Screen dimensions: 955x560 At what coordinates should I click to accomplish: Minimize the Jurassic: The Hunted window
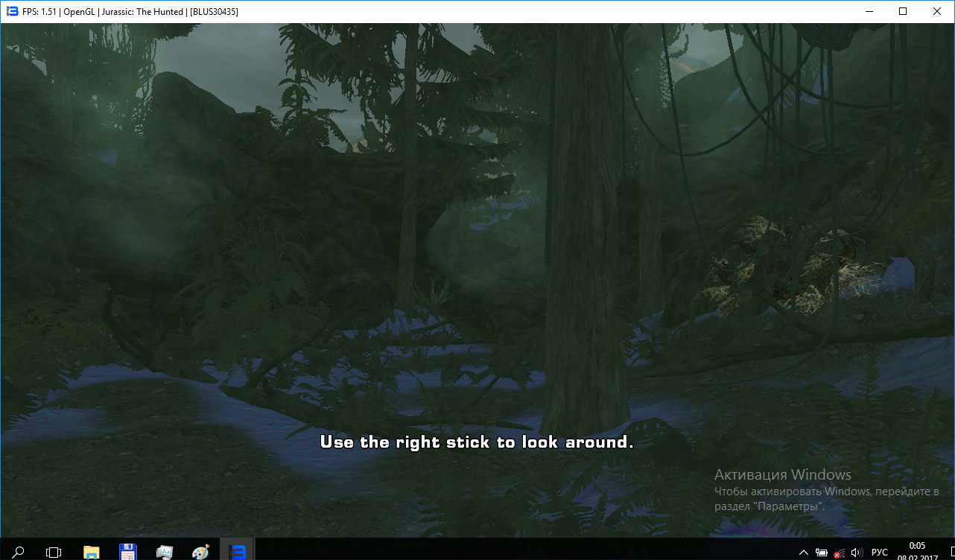tap(869, 11)
